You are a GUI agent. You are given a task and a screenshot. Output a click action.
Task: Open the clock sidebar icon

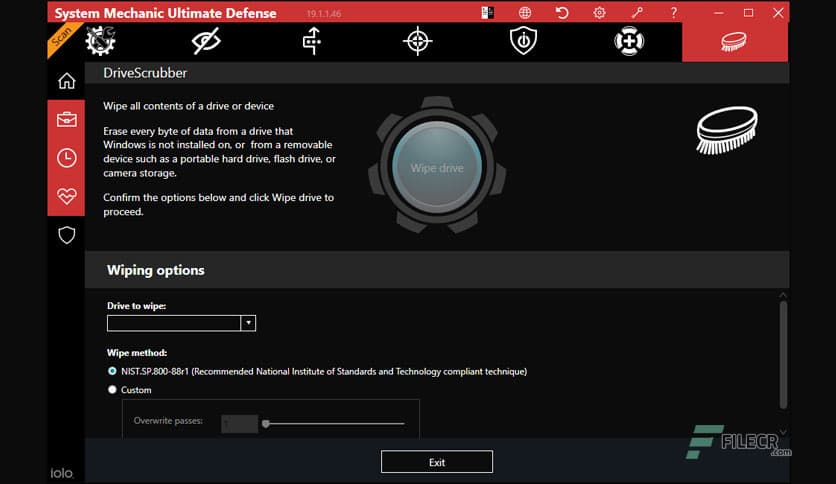tap(67, 158)
